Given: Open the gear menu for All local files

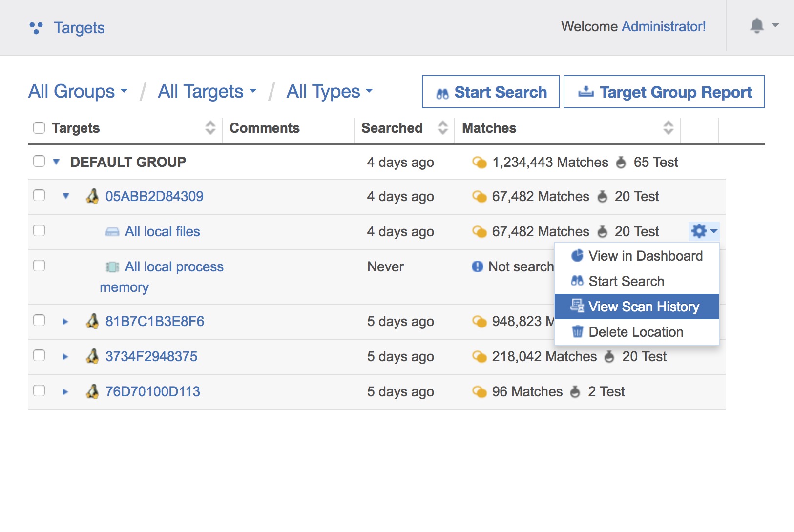Looking at the screenshot, I should coord(703,231).
